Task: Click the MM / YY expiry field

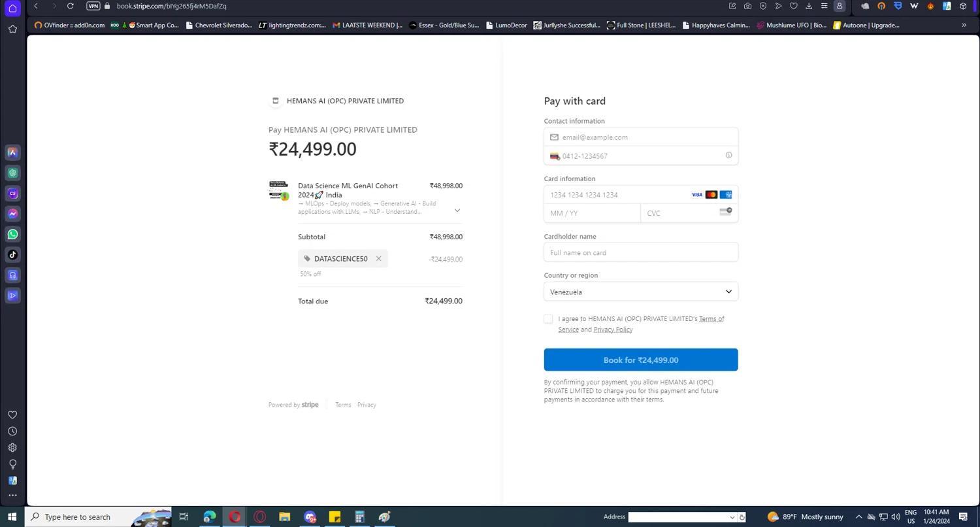Action: pyautogui.click(x=593, y=213)
